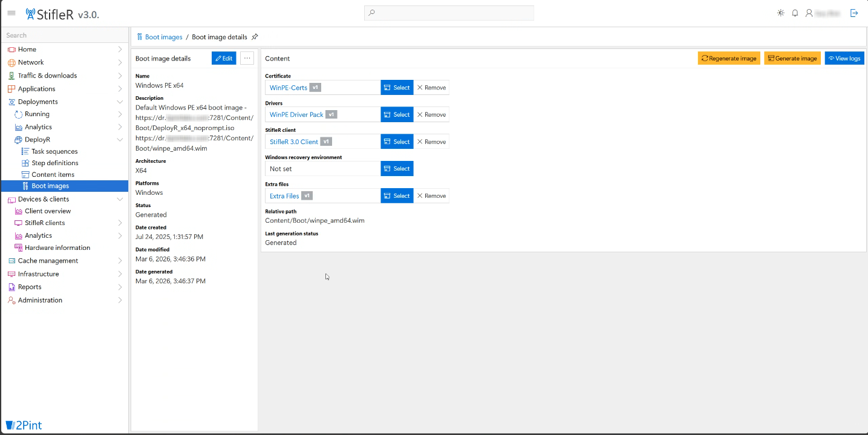Expand the Cache management section
The image size is (868, 435).
point(120,260)
